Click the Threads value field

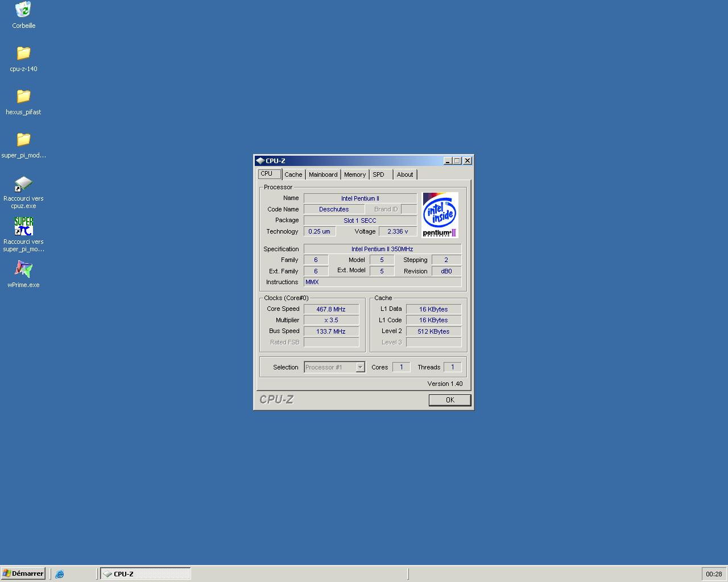(453, 367)
